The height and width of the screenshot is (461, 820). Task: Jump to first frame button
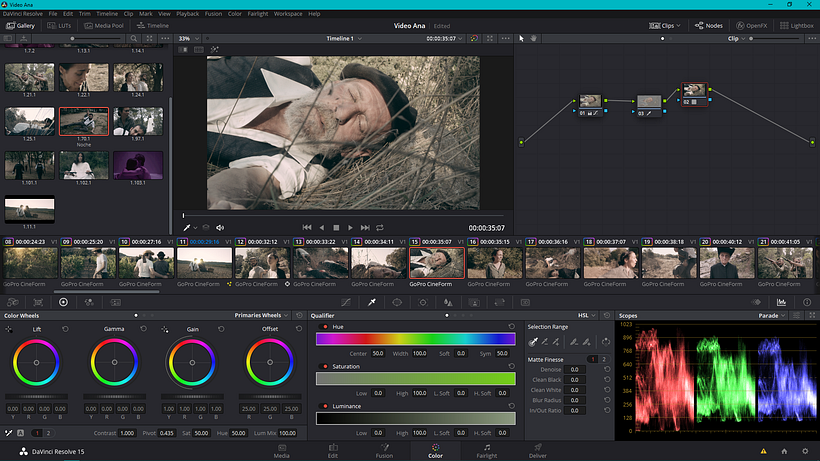coord(307,228)
